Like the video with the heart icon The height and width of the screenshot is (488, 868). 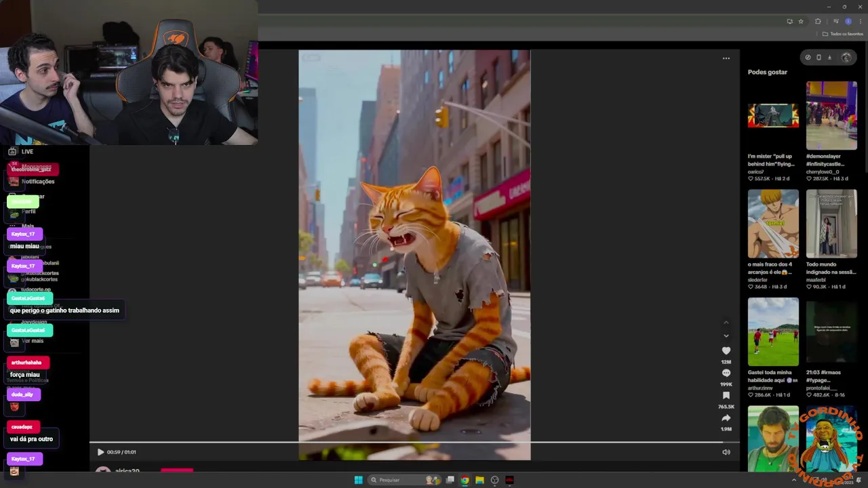(726, 350)
